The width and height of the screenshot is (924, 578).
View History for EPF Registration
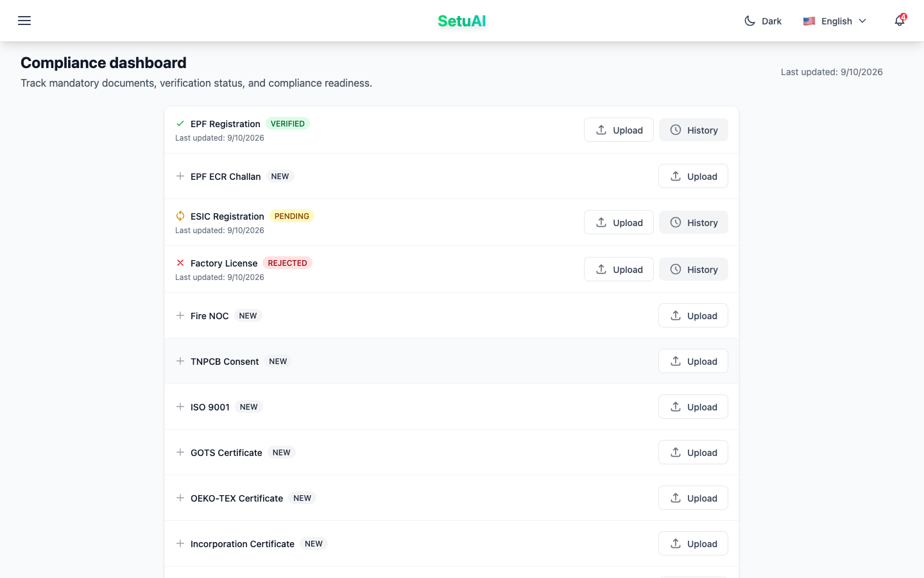[x=694, y=130]
